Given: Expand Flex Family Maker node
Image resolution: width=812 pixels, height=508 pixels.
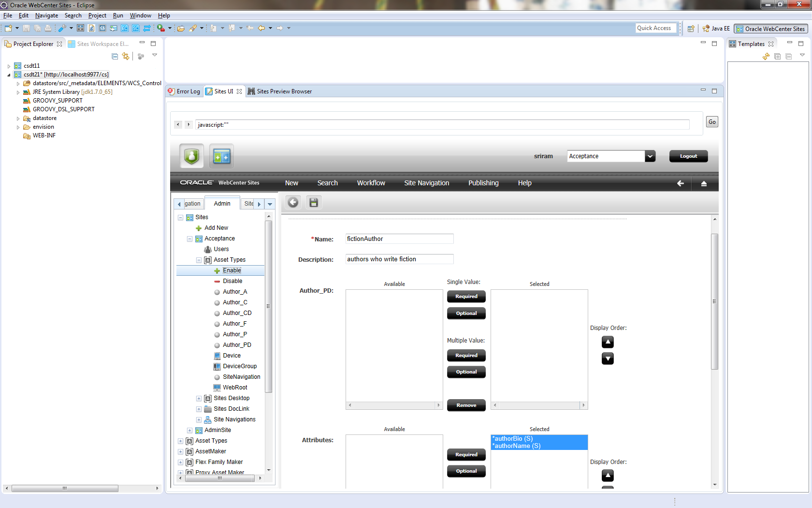Looking at the screenshot, I should pos(180,463).
